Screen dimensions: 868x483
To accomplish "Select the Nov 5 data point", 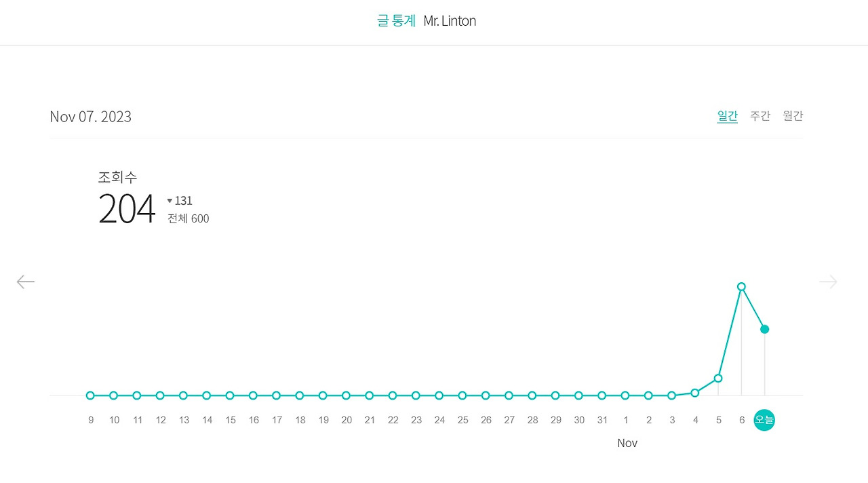I will click(x=718, y=378).
